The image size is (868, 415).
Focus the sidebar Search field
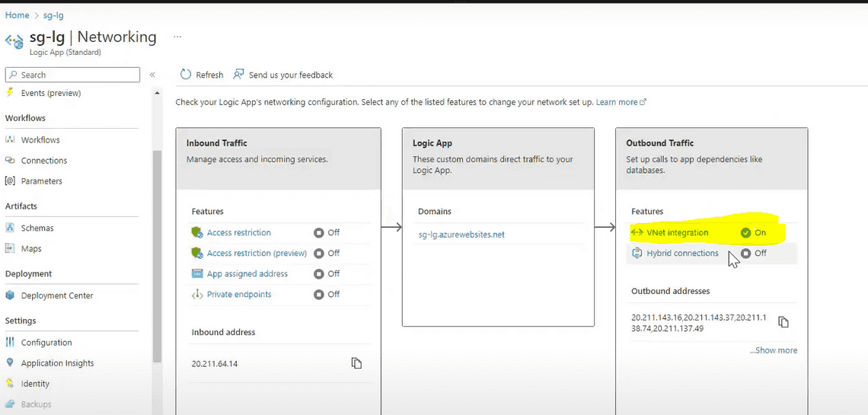tap(72, 75)
